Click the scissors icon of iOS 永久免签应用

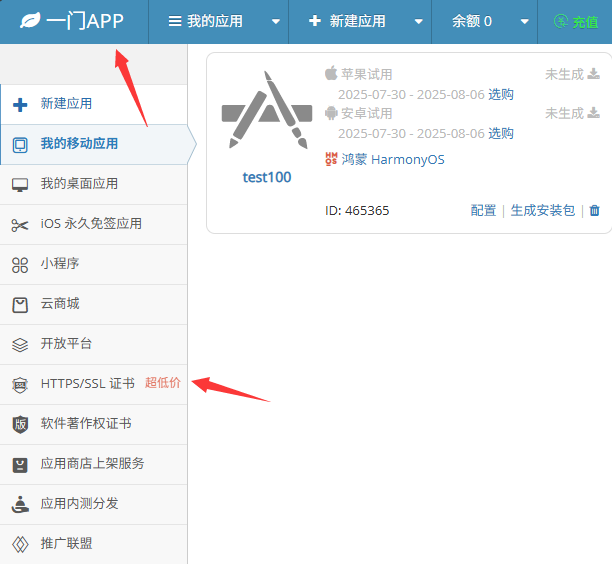tap(20, 225)
